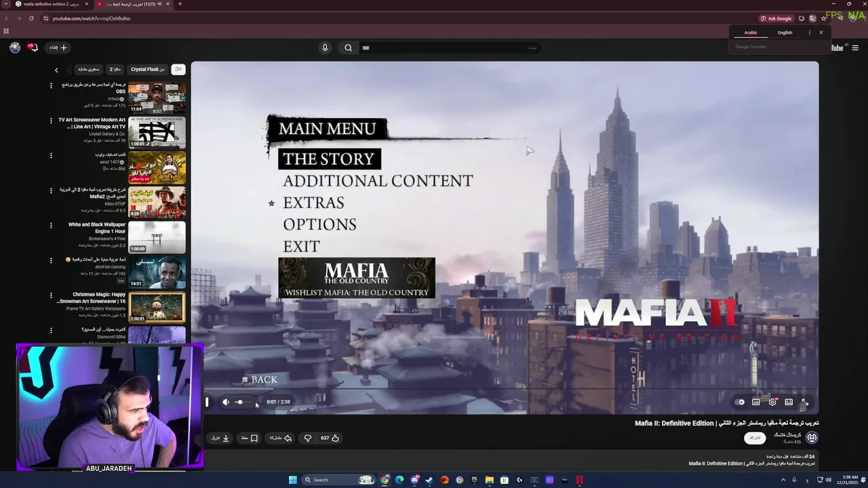
Task: Click the Windows taskbar Search box
Action: (338, 480)
